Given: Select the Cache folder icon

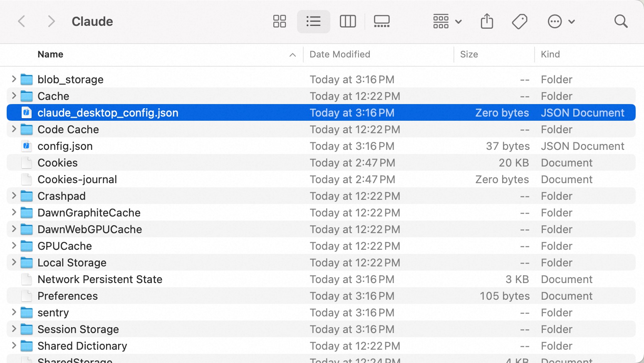Looking at the screenshot, I should pos(27,96).
